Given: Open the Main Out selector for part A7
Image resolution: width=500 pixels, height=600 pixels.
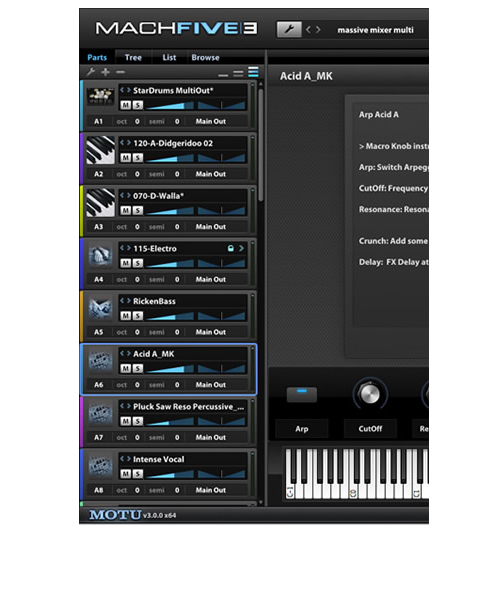Looking at the screenshot, I should pos(211,437).
